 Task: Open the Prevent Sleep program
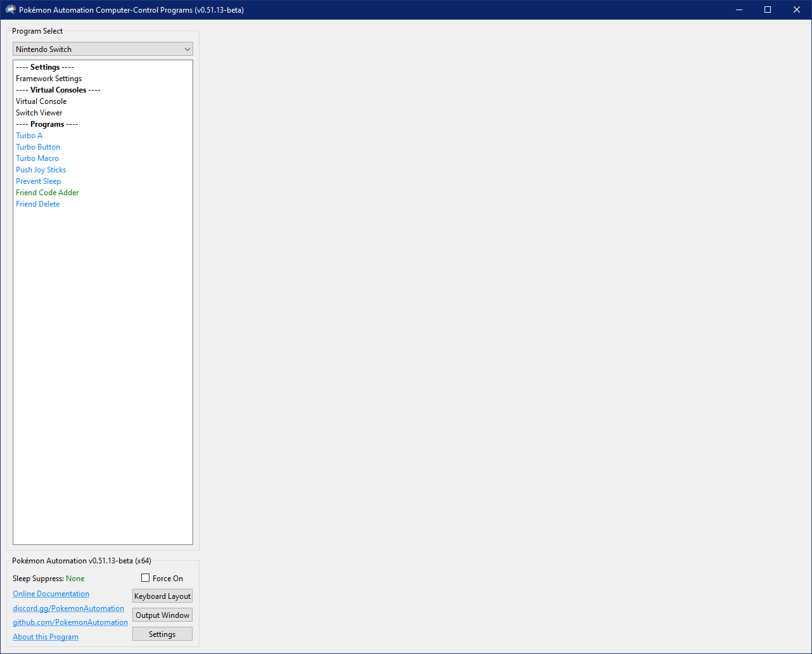[39, 181]
